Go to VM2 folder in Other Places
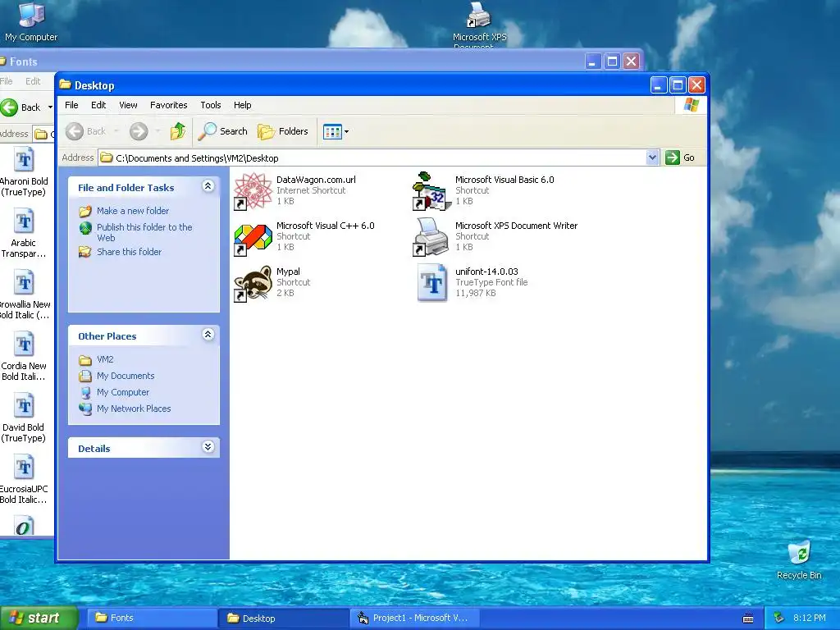 105,359
